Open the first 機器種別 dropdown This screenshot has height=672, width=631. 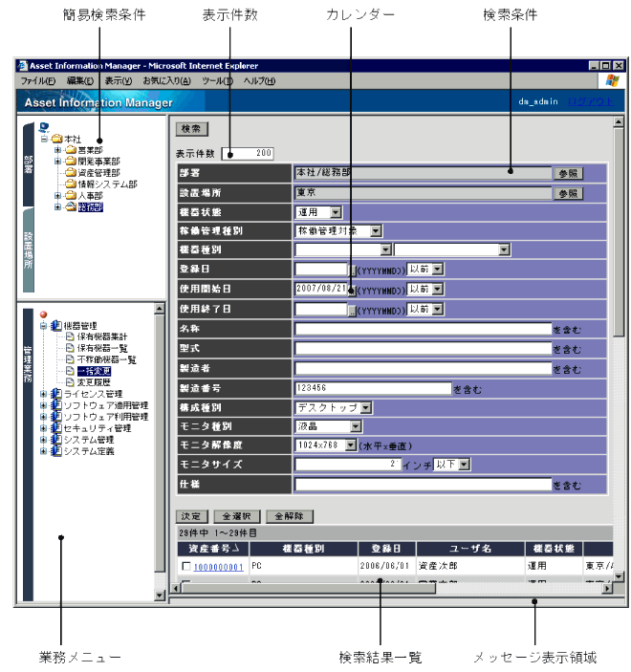click(386, 249)
